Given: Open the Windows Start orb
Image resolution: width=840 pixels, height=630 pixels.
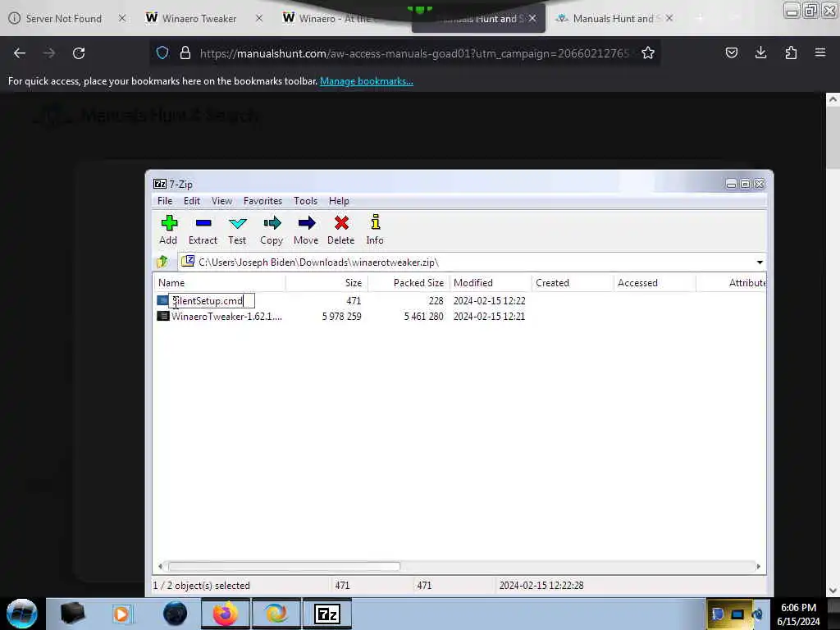Looking at the screenshot, I should click(22, 614).
